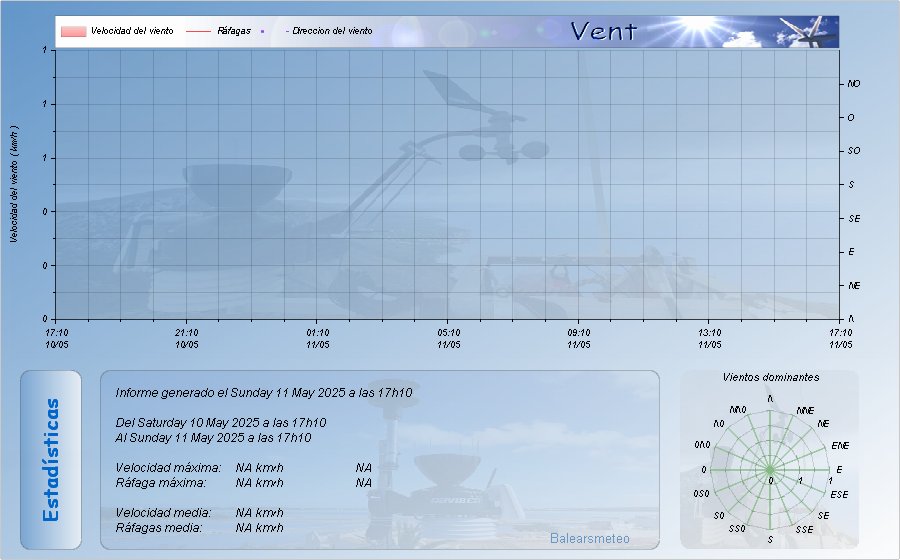Click the NNE label on the wind rose
Image resolution: width=900 pixels, height=560 pixels.
tap(805, 411)
